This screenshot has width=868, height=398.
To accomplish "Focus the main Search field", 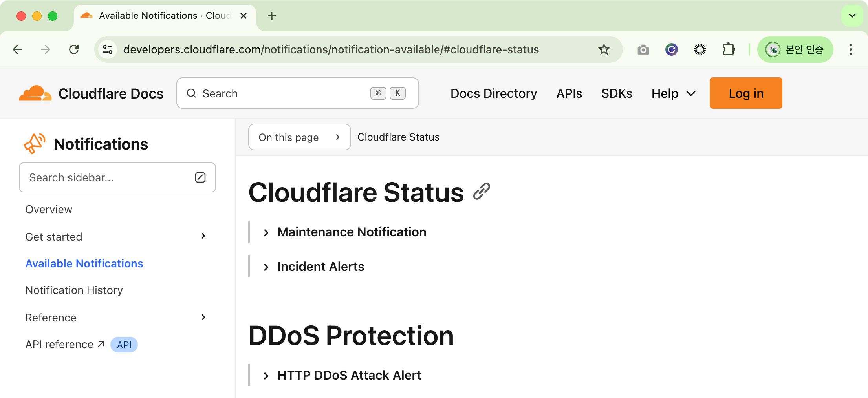I will click(297, 93).
